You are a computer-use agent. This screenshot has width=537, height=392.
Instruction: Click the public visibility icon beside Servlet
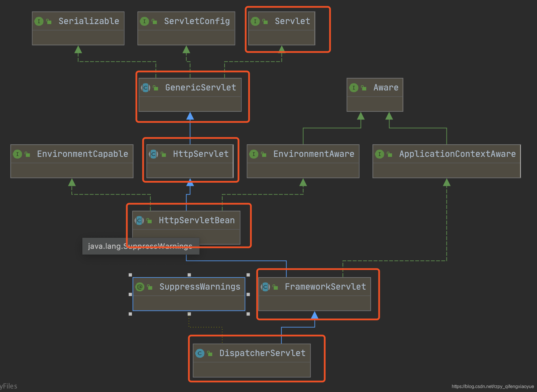(x=265, y=21)
